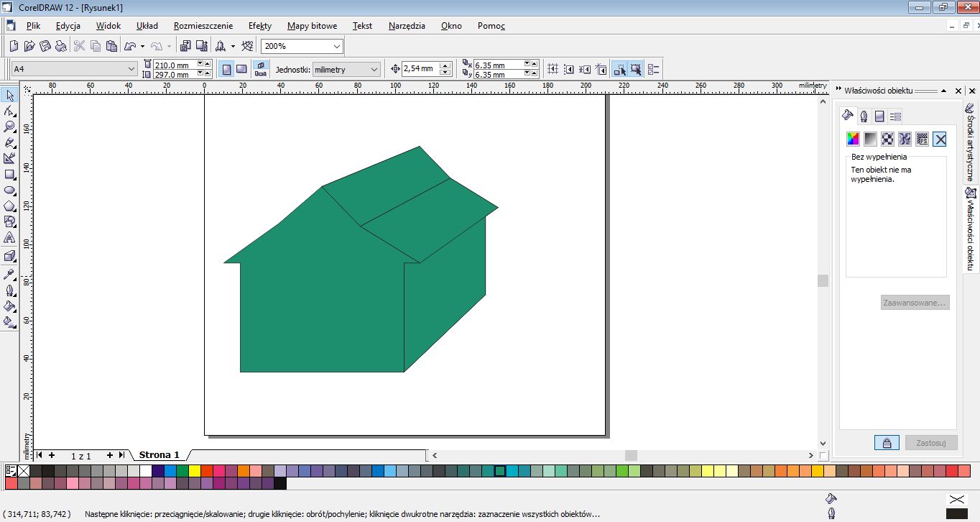This screenshot has height=522, width=980.
Task: Select the Zoom magnifier tool
Action: click(10, 127)
